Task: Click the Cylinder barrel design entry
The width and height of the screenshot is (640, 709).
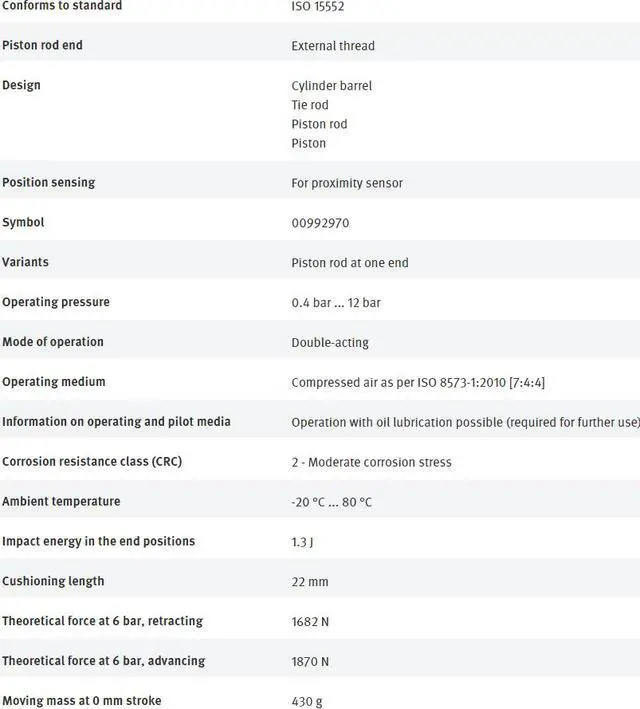Action: tap(331, 86)
